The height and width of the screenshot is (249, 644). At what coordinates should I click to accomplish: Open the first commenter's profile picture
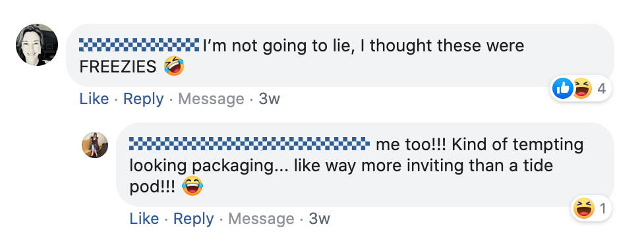[37, 45]
